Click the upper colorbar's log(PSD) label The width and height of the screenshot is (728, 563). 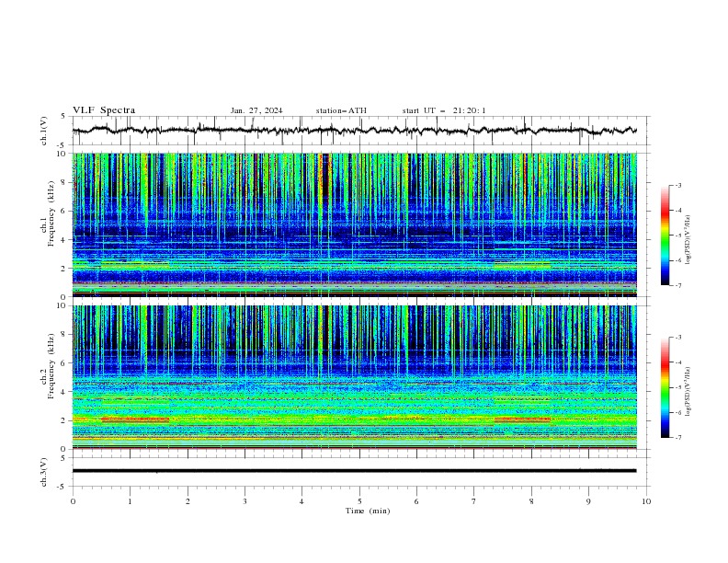pos(688,240)
